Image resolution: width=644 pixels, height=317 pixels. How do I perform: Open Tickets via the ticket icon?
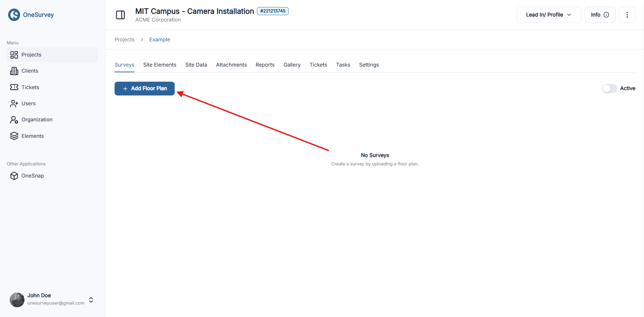pyautogui.click(x=14, y=87)
